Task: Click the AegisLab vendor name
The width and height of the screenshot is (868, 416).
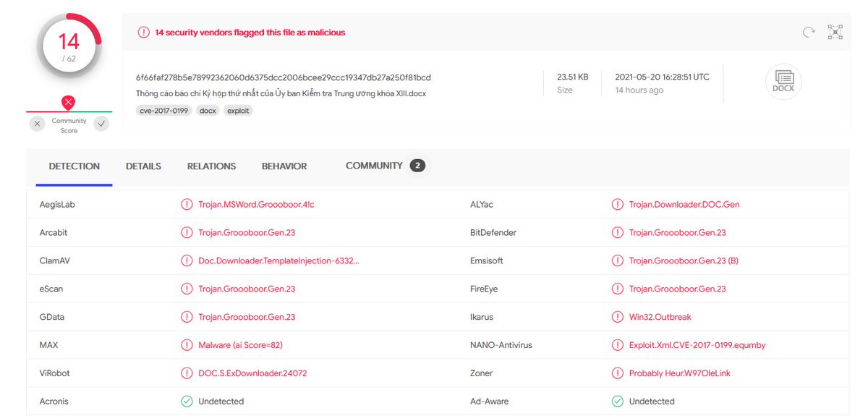Action: 57,205
